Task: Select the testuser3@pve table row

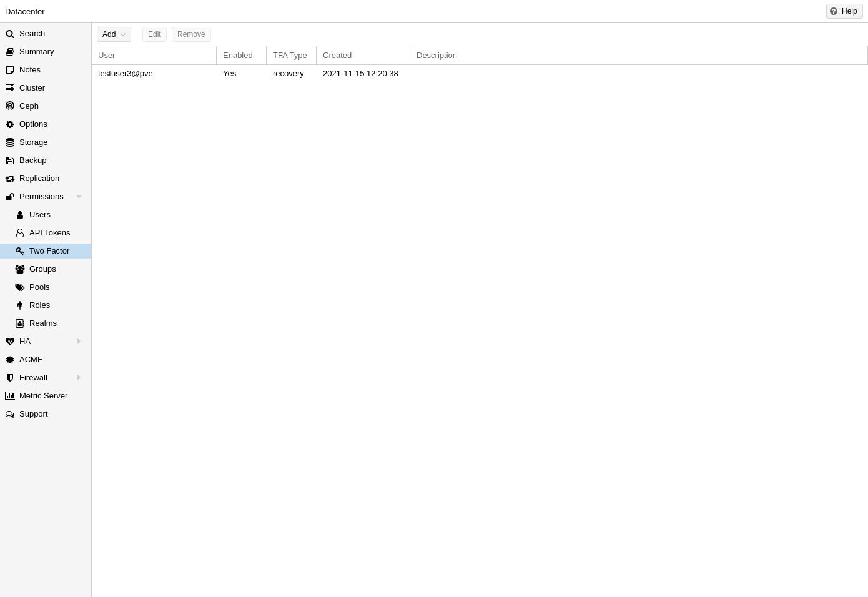Action: (x=250, y=74)
